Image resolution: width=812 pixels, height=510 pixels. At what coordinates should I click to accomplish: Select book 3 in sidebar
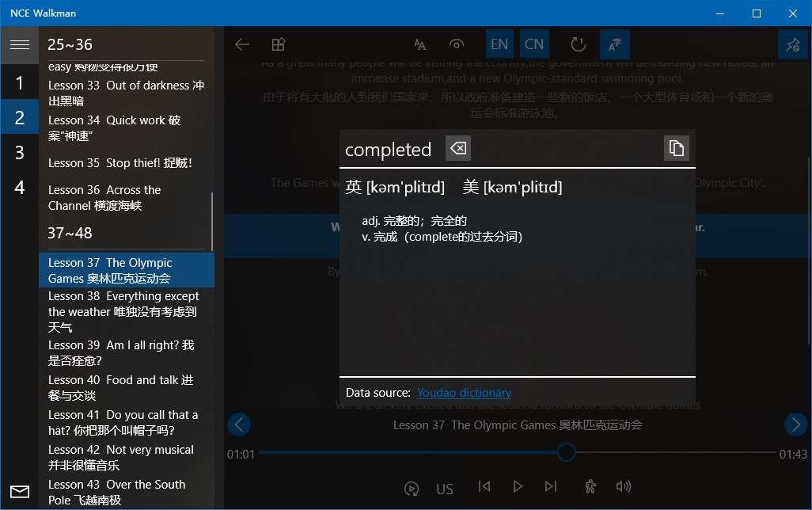(x=20, y=152)
